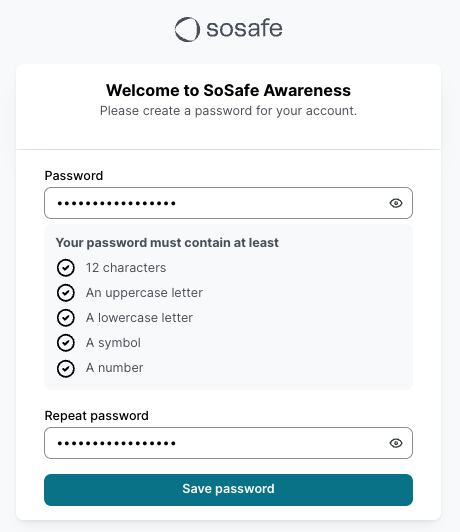
Task: Click checkmark icon beside A number
Action: click(x=65, y=368)
